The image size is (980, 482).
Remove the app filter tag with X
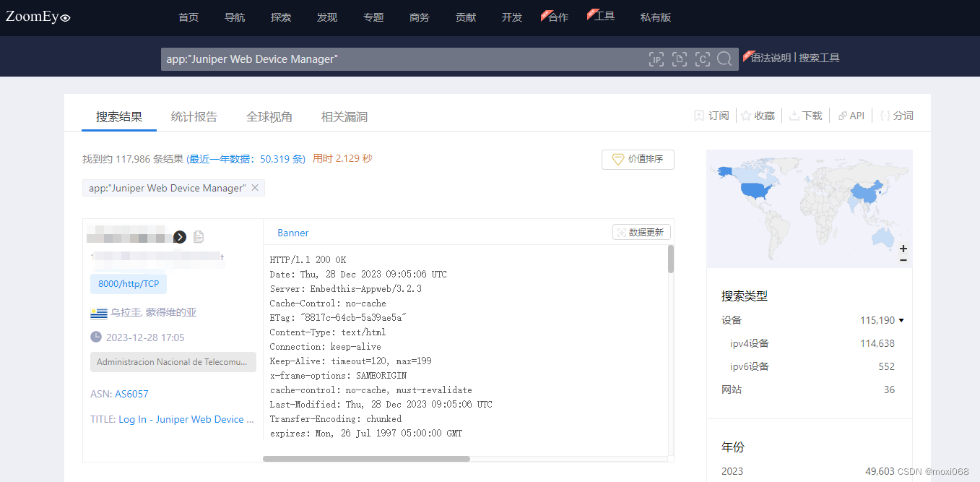tap(255, 188)
